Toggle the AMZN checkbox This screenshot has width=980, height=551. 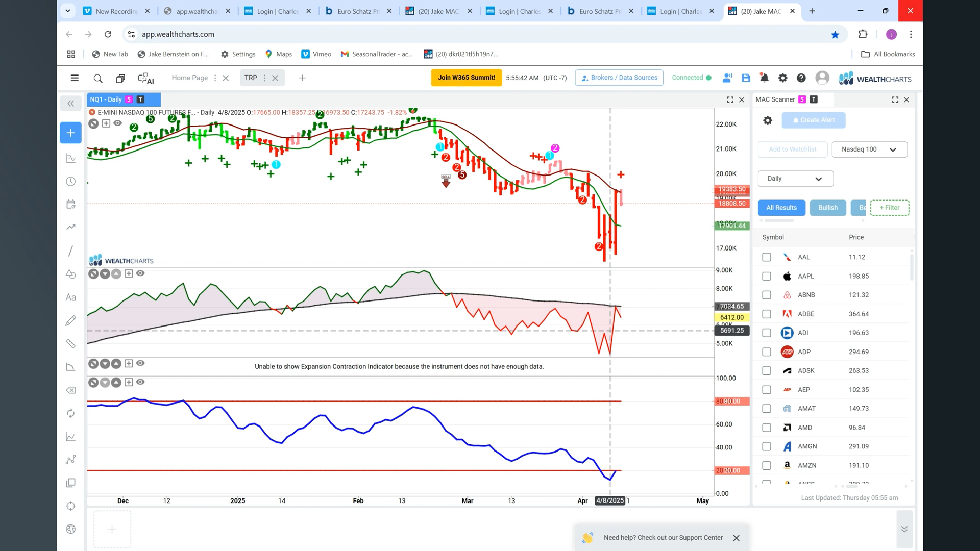point(767,465)
